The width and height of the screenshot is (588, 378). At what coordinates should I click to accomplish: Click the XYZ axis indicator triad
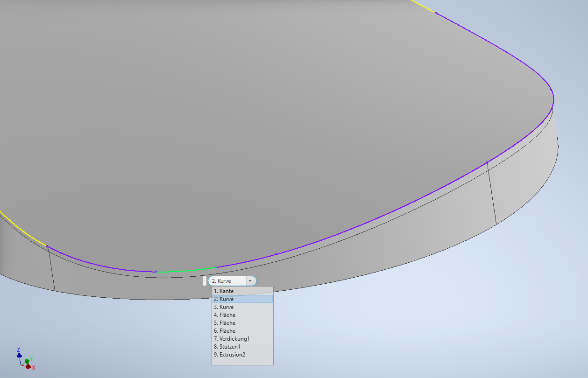coord(25,359)
